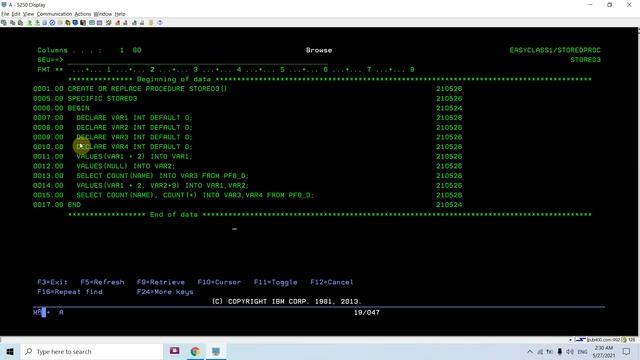640x360 pixels.
Task: Click the dark red book toolbar icon
Action: tap(83, 23)
